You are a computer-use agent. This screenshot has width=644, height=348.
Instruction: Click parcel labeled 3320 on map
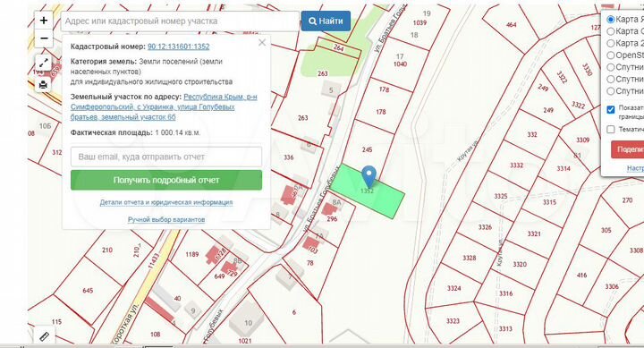pos(520,264)
